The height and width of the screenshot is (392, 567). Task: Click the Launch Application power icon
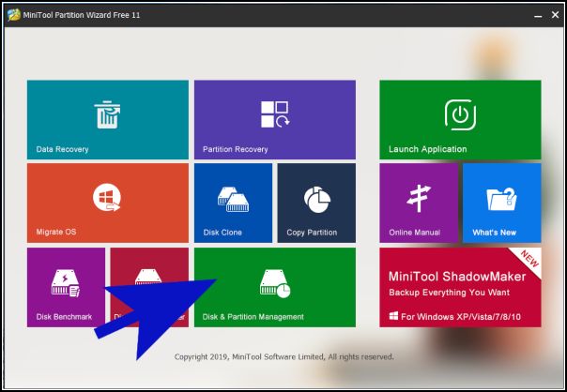[x=460, y=115]
